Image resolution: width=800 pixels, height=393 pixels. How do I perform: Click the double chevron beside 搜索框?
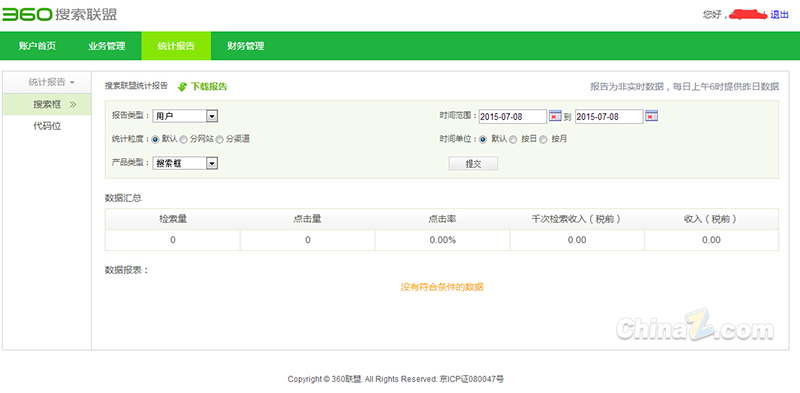pyautogui.click(x=73, y=105)
